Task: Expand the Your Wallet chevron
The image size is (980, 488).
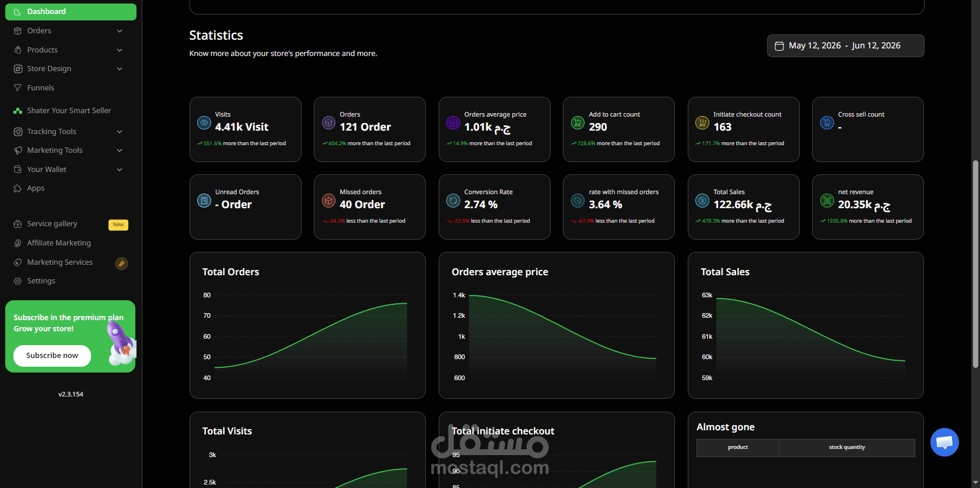Action: pyautogui.click(x=120, y=170)
